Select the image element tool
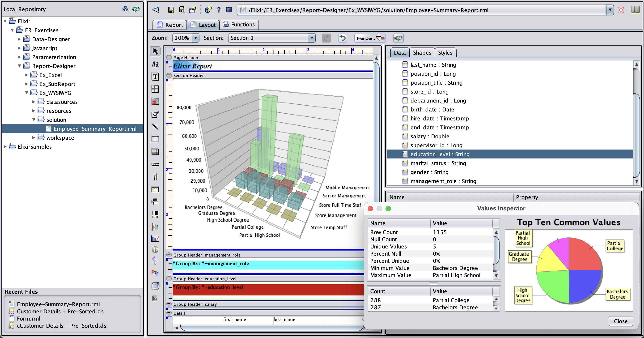Image resolution: width=644 pixels, height=338 pixels. [155, 102]
